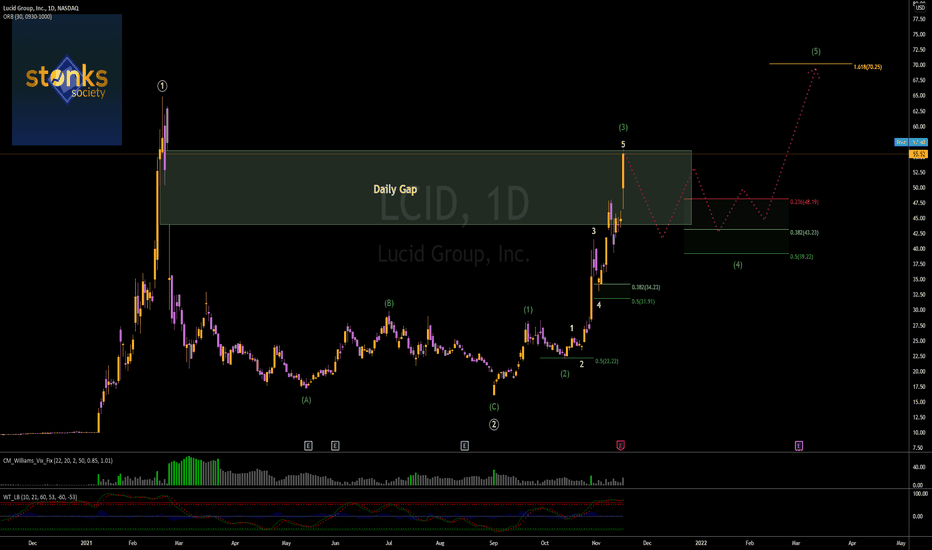
Task: Select the 0.5(39.22) Fibonacci label
Action: tap(802, 257)
